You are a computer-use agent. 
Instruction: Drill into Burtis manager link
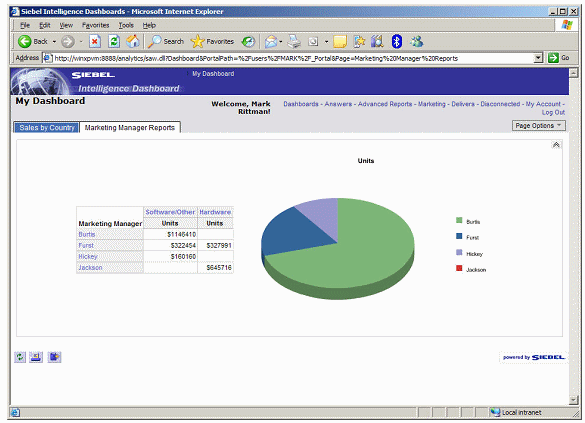pyautogui.click(x=87, y=234)
